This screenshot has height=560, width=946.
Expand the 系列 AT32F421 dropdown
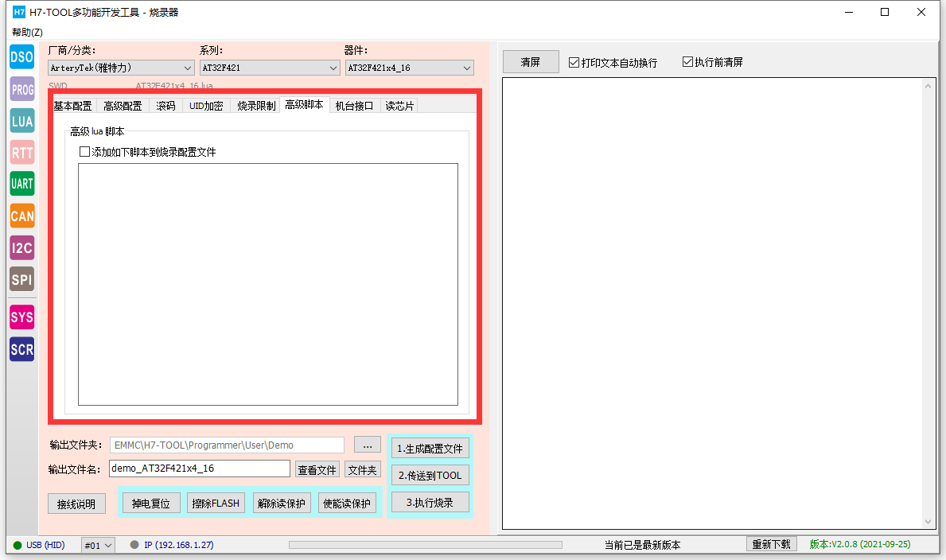270,68
